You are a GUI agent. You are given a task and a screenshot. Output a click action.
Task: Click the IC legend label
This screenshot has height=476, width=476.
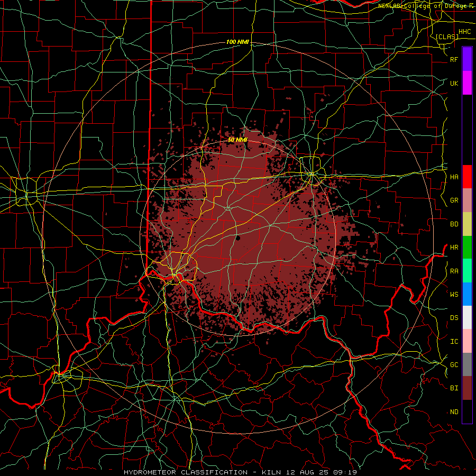click(454, 342)
